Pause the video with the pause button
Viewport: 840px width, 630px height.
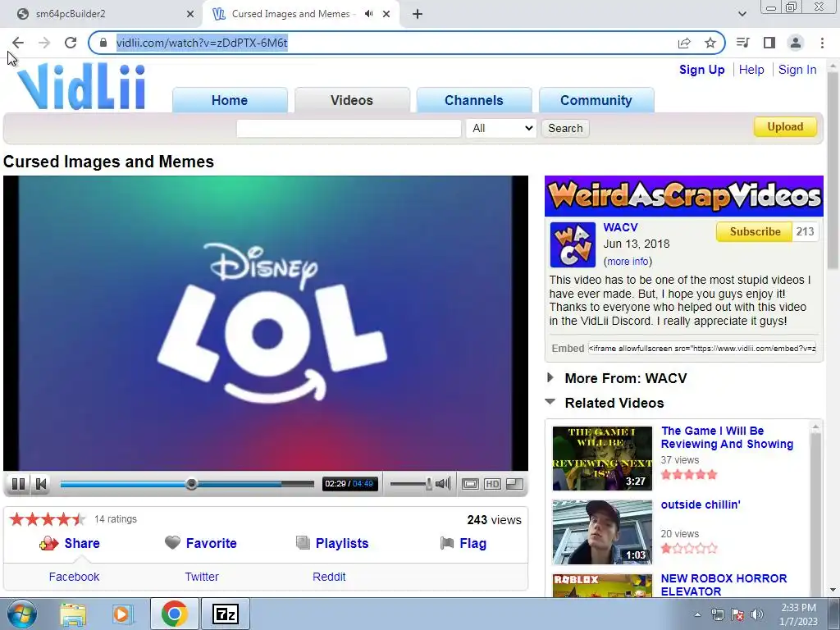pos(18,484)
